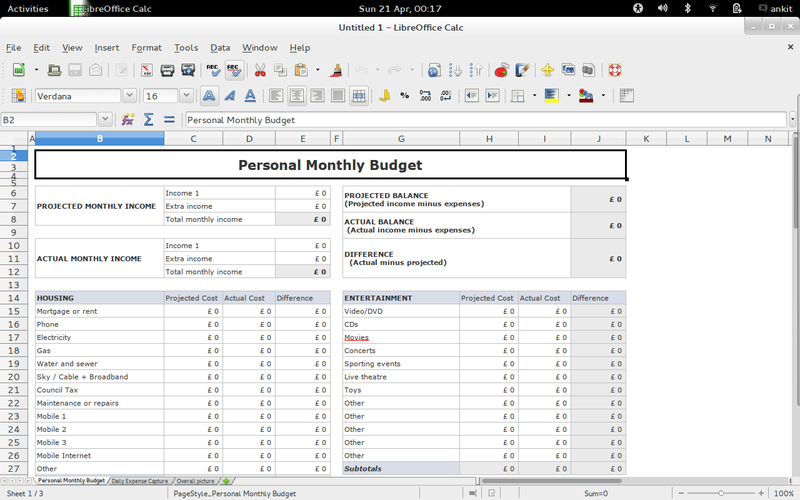Switch to Daily Expense Capture sheet tab
The width and height of the screenshot is (800, 500).
click(140, 481)
